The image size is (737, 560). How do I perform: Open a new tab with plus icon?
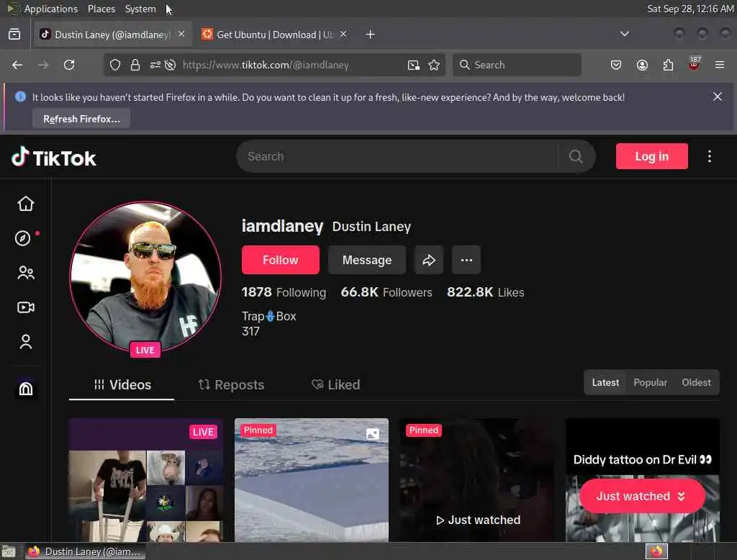click(371, 35)
